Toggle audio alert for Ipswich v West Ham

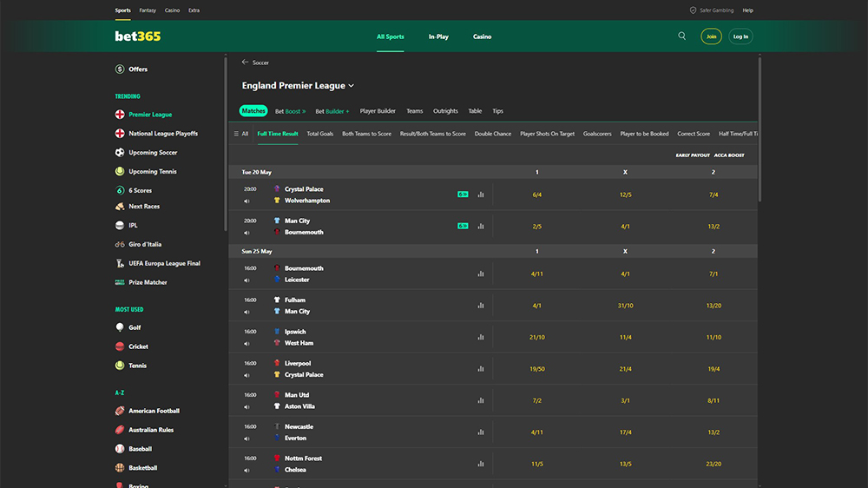247,344
